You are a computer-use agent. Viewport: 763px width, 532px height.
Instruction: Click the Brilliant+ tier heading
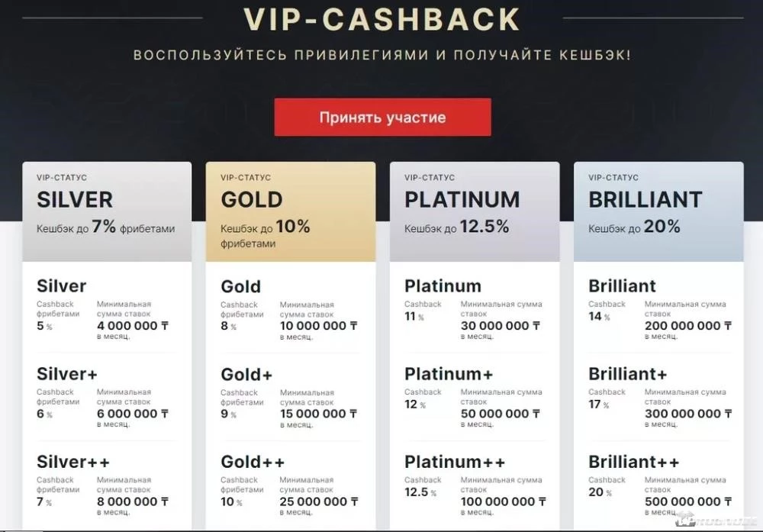pyautogui.click(x=628, y=374)
